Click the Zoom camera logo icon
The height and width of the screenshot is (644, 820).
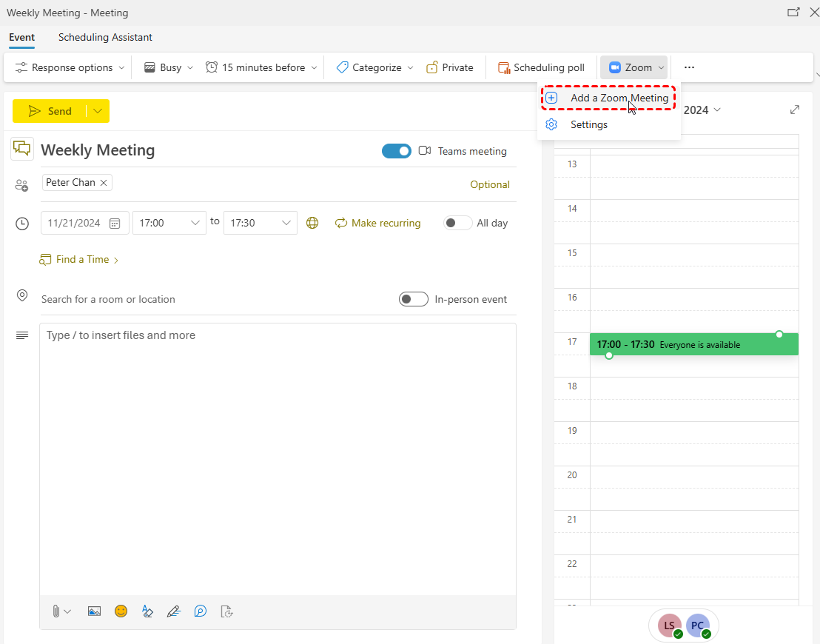tap(615, 67)
